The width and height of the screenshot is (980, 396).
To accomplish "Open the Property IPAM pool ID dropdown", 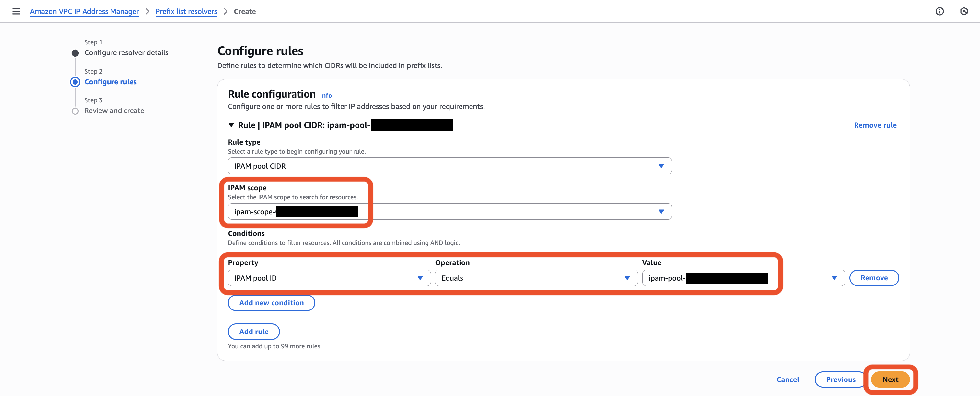I will pyautogui.click(x=329, y=278).
